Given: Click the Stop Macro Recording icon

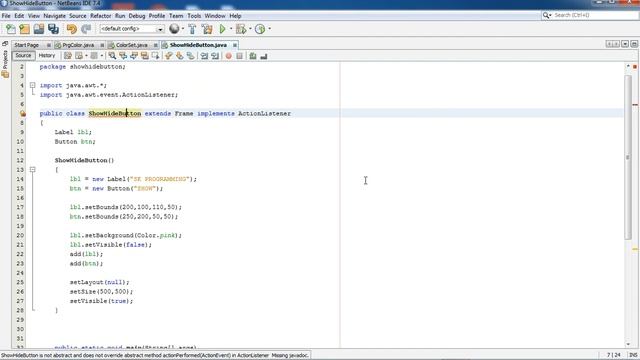Looking at the screenshot, I should coord(240,56).
